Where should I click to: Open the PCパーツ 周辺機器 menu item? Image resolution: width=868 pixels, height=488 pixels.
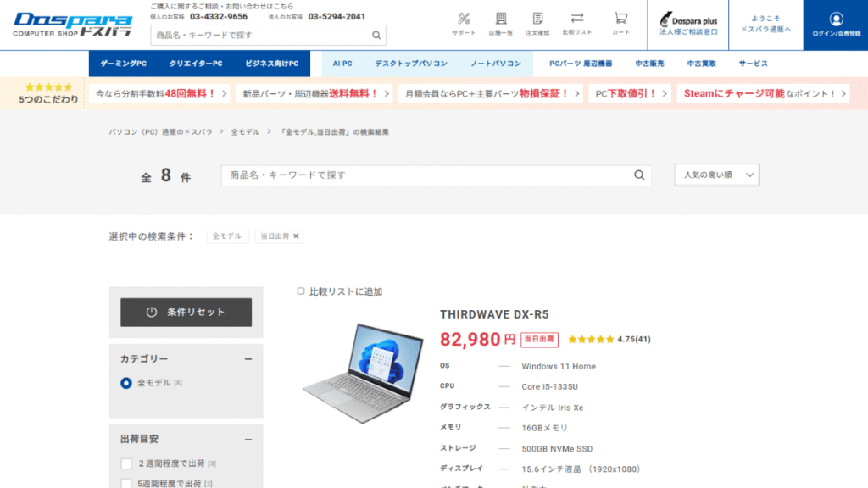[x=581, y=64]
